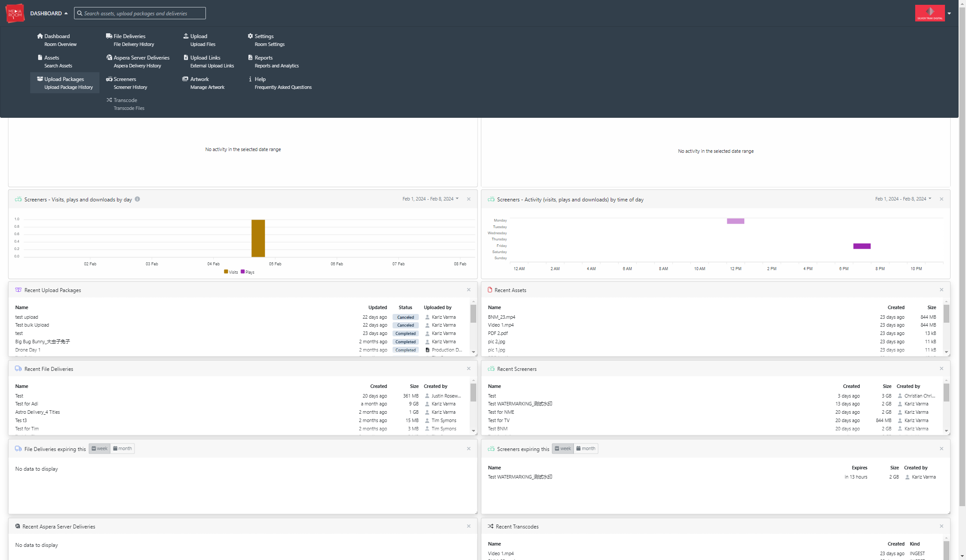Image resolution: width=966 pixels, height=560 pixels.
Task: Toggle month filter for Screeners expiring
Action: 586,448
